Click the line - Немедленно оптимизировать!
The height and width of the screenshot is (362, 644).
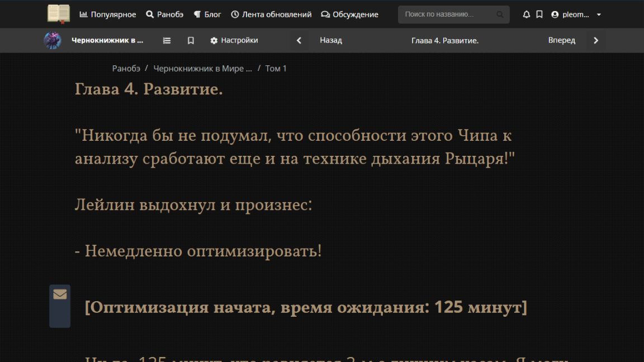point(198,251)
